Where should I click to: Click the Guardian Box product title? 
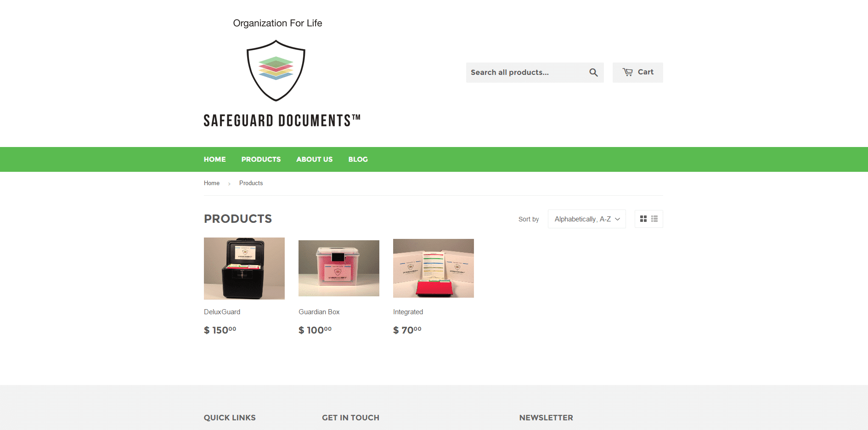(x=319, y=312)
